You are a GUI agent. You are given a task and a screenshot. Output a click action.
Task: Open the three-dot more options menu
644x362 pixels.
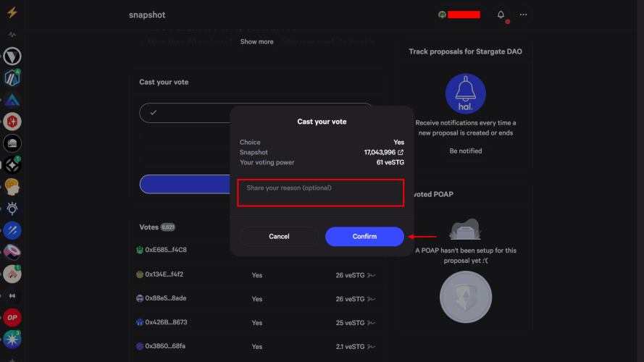coord(523,14)
